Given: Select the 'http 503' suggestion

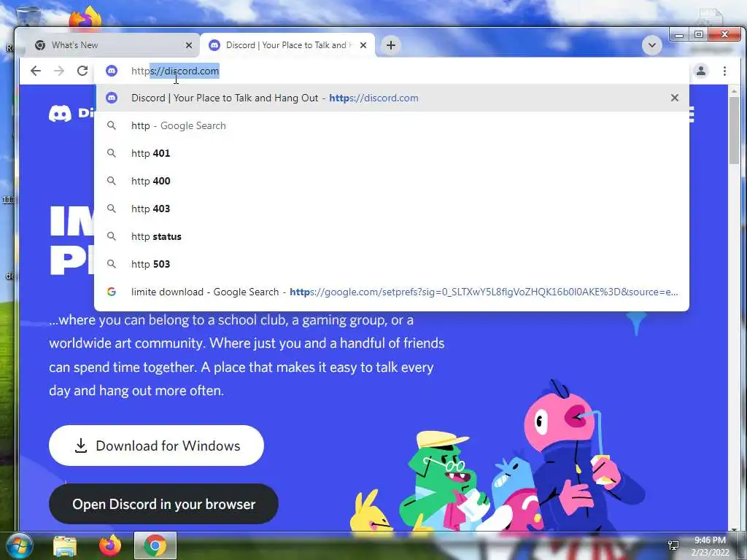Looking at the screenshot, I should pos(392,264).
